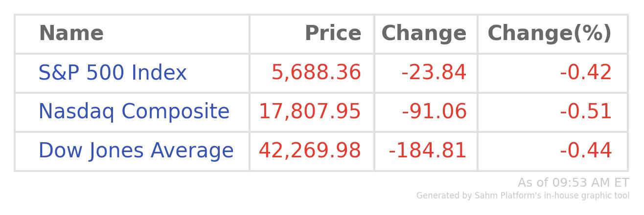Image resolution: width=644 pixels, height=215 pixels.
Task: Click the Change(%) column header
Action: 550,34
